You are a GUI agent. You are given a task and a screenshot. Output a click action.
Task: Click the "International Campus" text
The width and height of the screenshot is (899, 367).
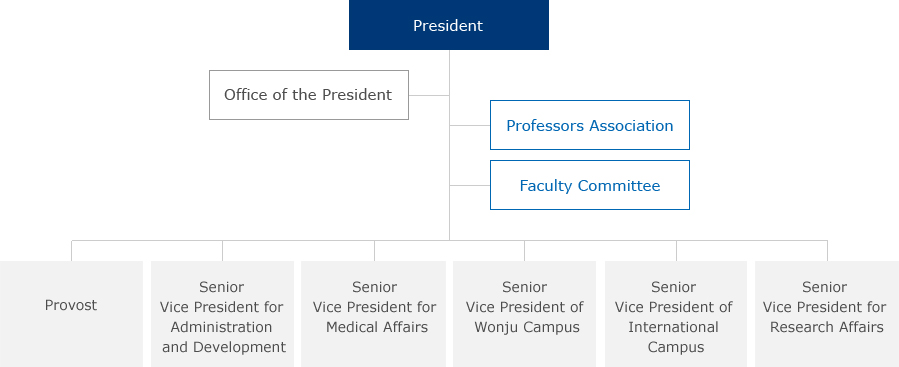tap(674, 337)
